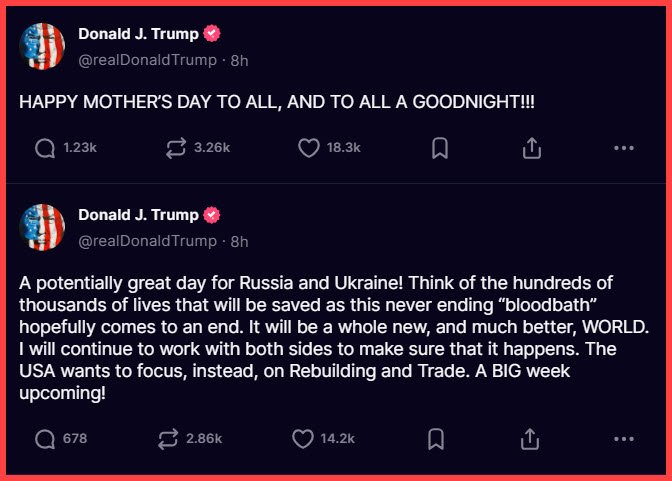Like the Russia and Ukraine post
672x481 pixels.
(303, 439)
